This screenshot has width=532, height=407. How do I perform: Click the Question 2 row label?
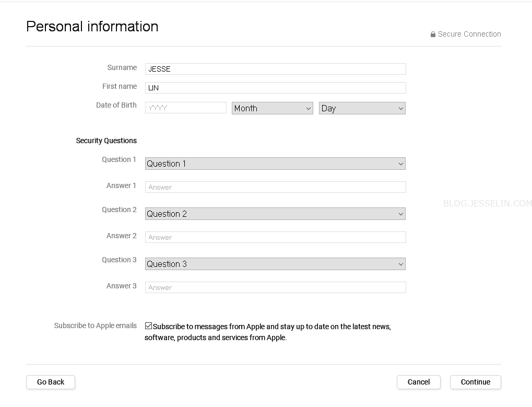tap(119, 210)
